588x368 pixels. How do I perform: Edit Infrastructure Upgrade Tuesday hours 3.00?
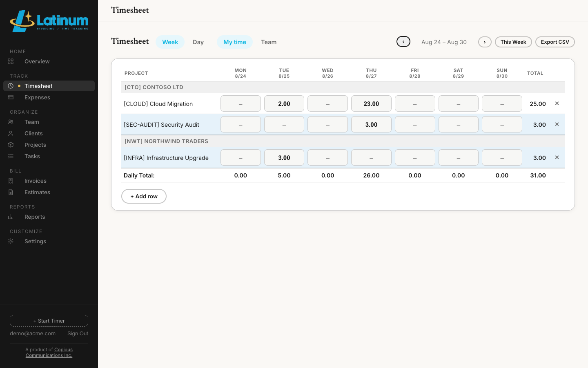click(284, 157)
